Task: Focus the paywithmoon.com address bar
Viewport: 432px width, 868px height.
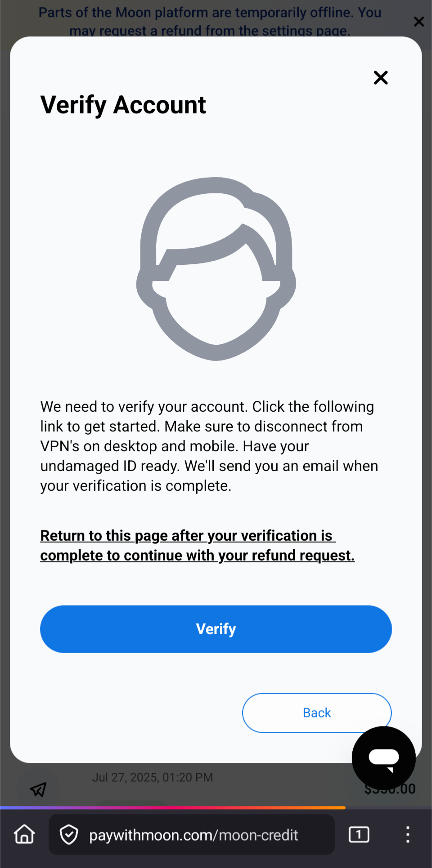Action: [x=193, y=835]
